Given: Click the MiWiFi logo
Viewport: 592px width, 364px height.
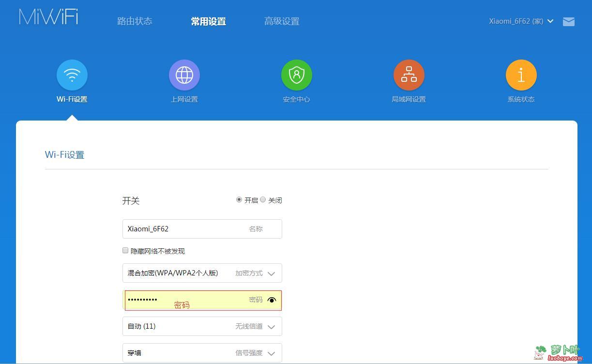Looking at the screenshot, I should 47,16.
